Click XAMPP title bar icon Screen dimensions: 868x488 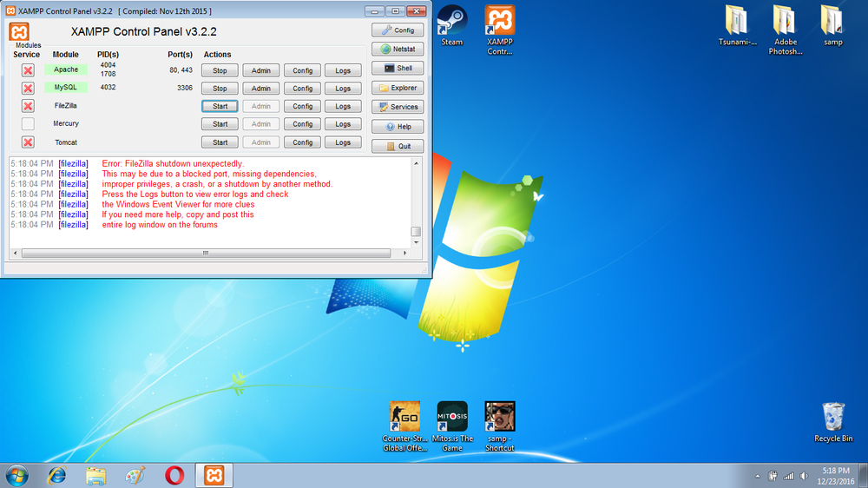point(10,10)
